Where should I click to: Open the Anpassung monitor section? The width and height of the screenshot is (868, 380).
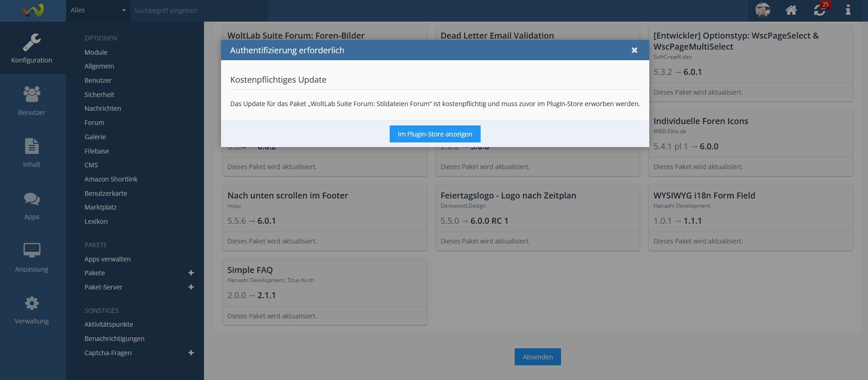(x=32, y=257)
